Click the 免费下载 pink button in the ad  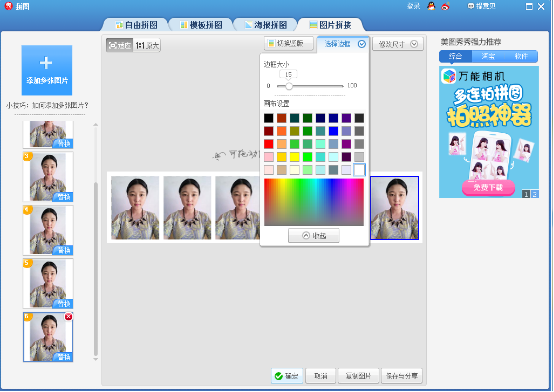point(488,187)
